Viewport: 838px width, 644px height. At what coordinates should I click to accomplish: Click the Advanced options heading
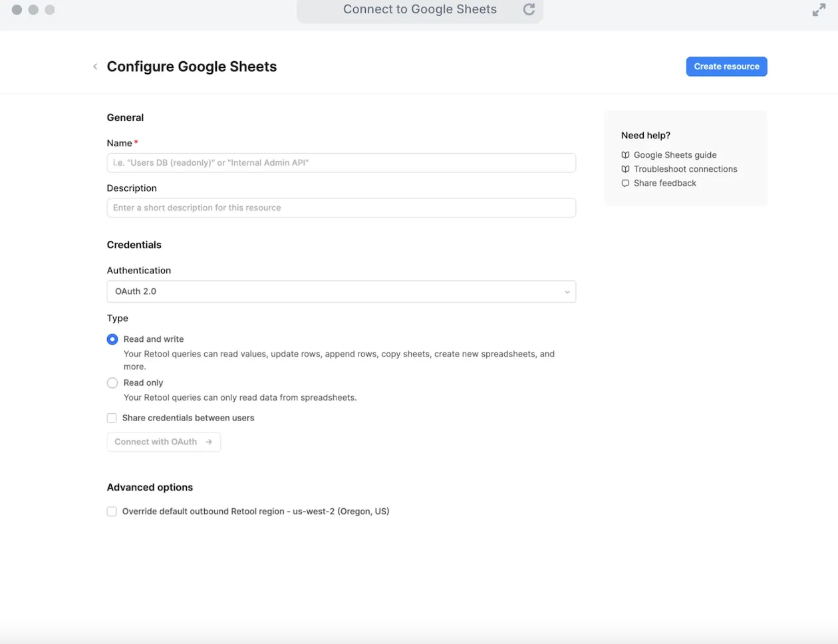click(x=150, y=488)
